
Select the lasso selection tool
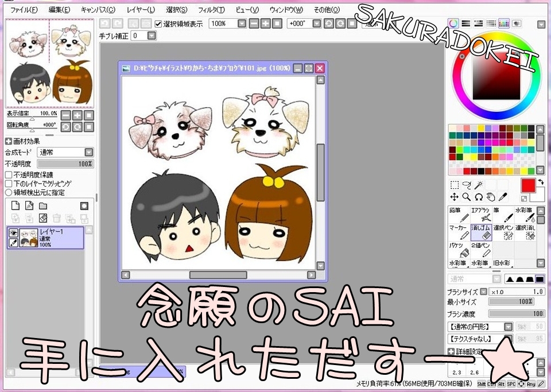pyautogui.click(x=467, y=185)
